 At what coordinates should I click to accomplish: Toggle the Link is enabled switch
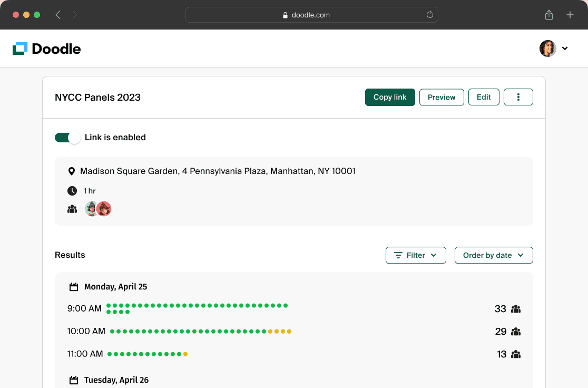(x=67, y=138)
